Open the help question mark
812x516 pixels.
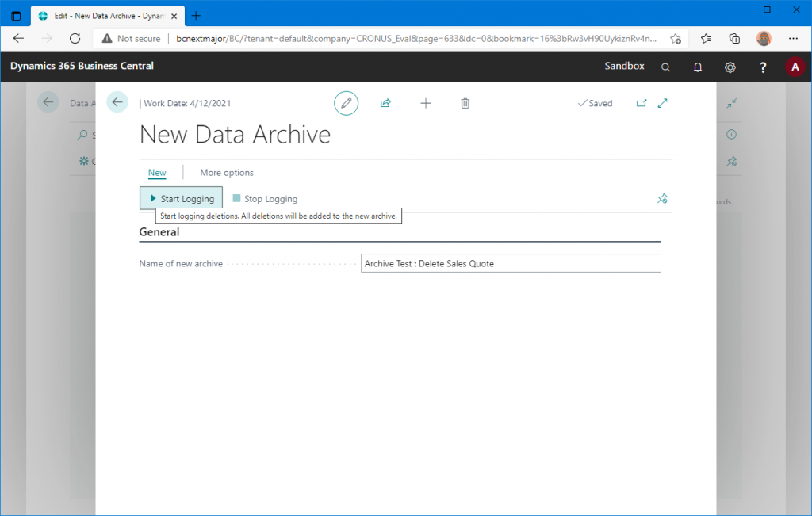pyautogui.click(x=763, y=67)
